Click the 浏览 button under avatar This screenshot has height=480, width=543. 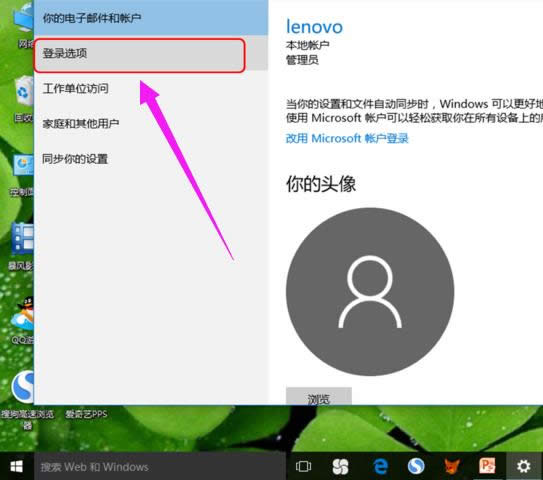tap(319, 397)
